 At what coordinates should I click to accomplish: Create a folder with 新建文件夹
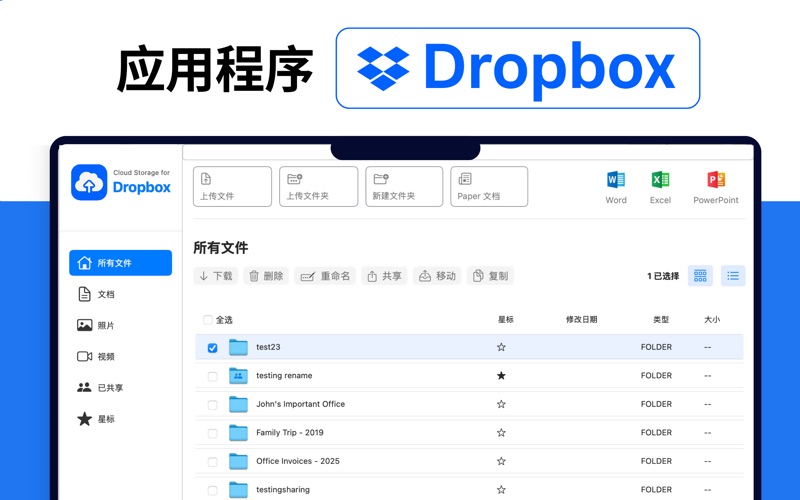[404, 187]
